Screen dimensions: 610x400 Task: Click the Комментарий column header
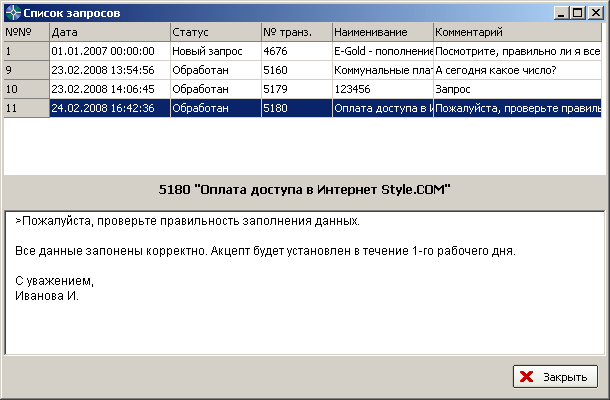517,32
